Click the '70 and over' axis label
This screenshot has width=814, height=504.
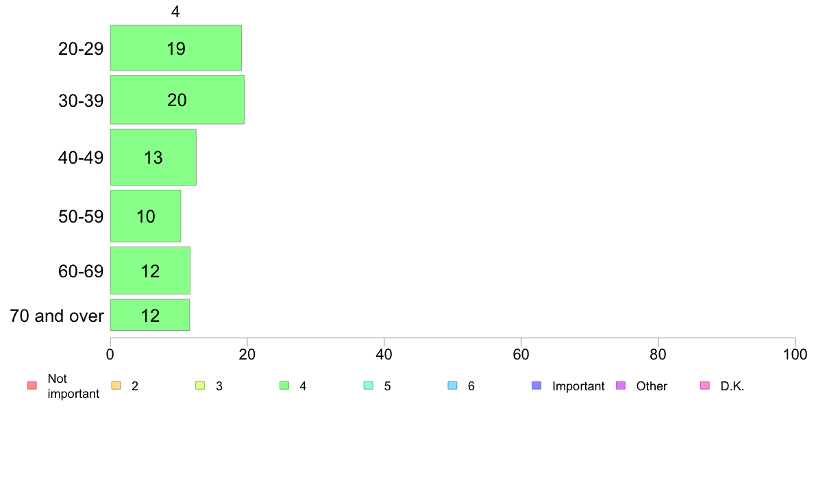[57, 316]
